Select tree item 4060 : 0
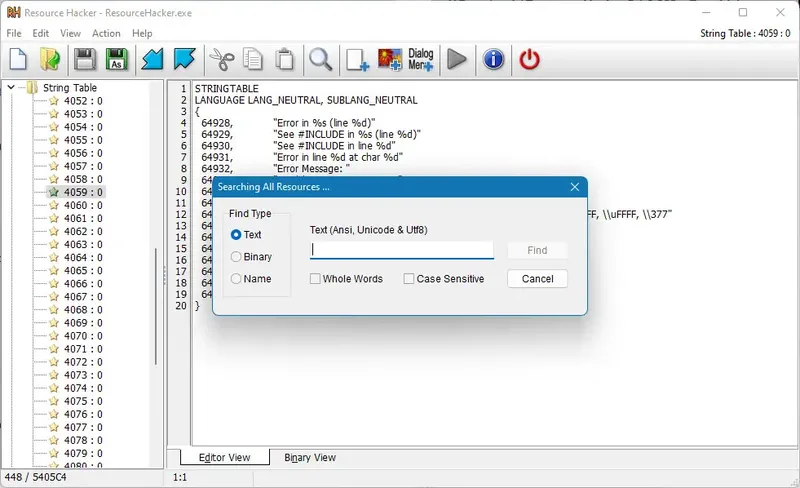This screenshot has height=488, width=800. [x=83, y=205]
